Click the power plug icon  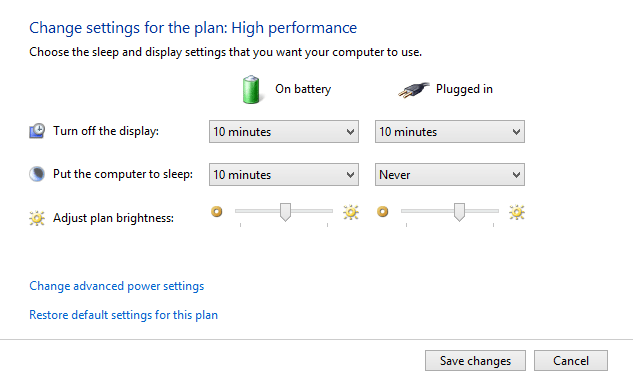coord(413,90)
